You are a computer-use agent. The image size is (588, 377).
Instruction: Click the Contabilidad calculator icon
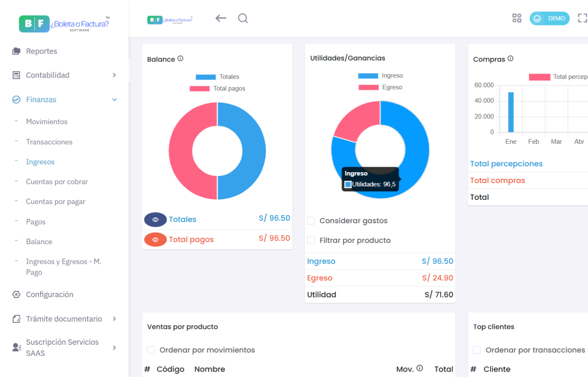[15, 75]
